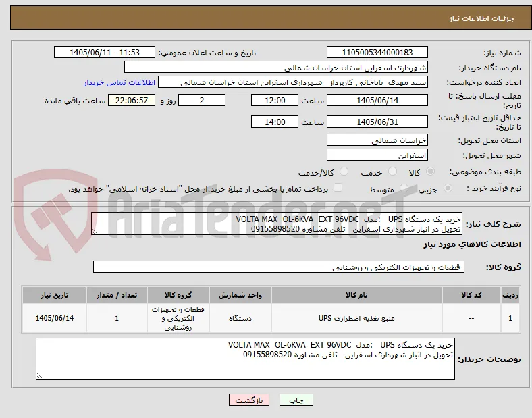Click the validity time 14:00 field
This screenshot has height=418, width=532.
[275, 122]
